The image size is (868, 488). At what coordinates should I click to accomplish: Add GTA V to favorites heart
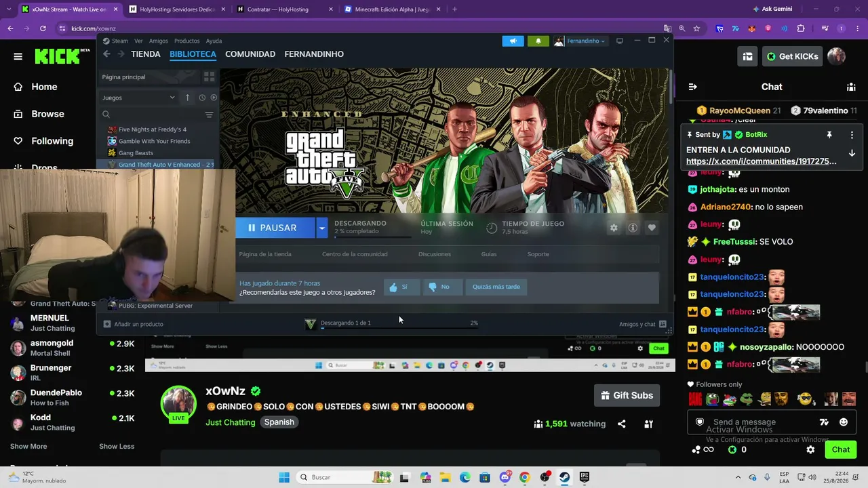click(x=652, y=228)
